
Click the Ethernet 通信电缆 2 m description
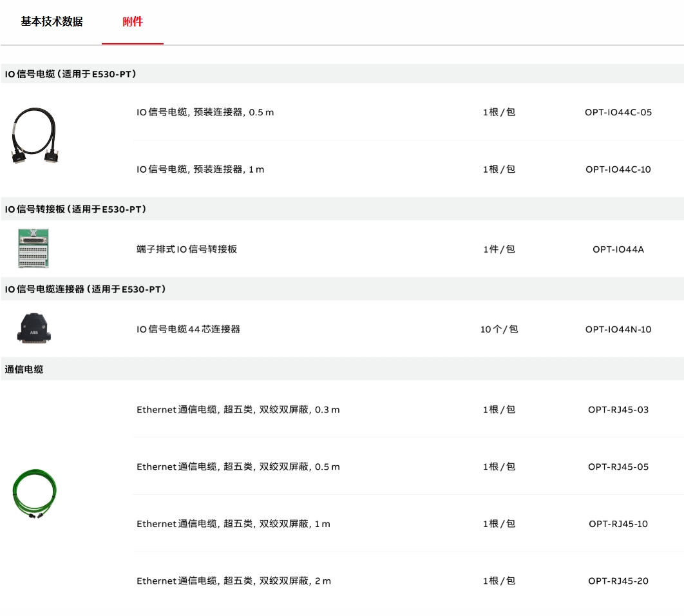[x=233, y=581]
